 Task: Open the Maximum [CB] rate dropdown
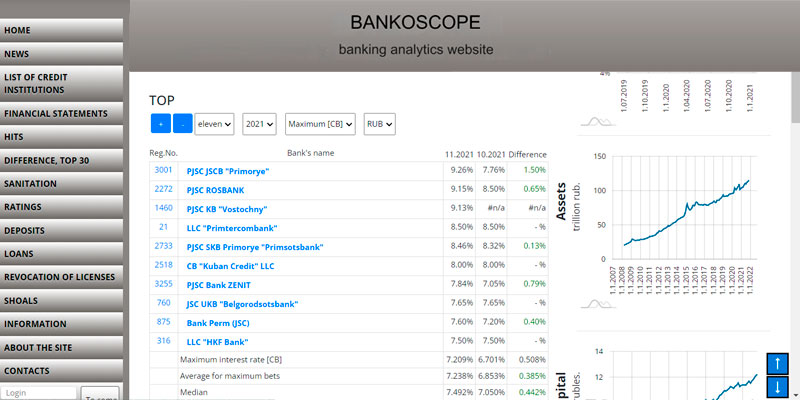pos(320,124)
